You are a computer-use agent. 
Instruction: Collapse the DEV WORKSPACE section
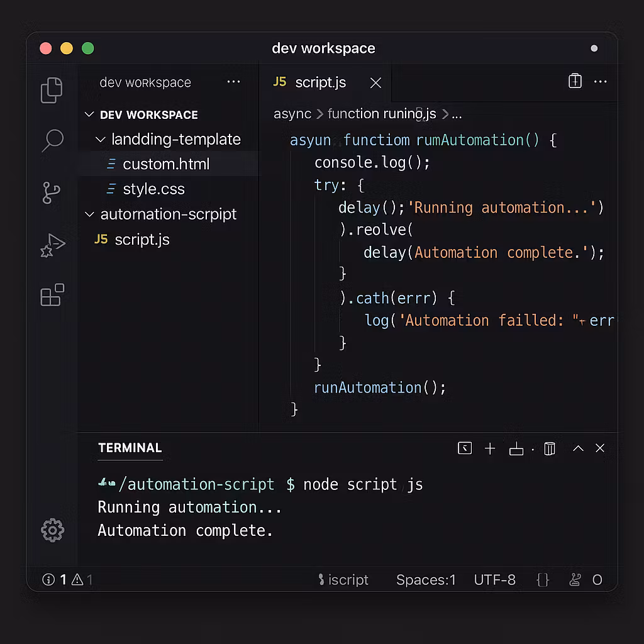(x=89, y=115)
